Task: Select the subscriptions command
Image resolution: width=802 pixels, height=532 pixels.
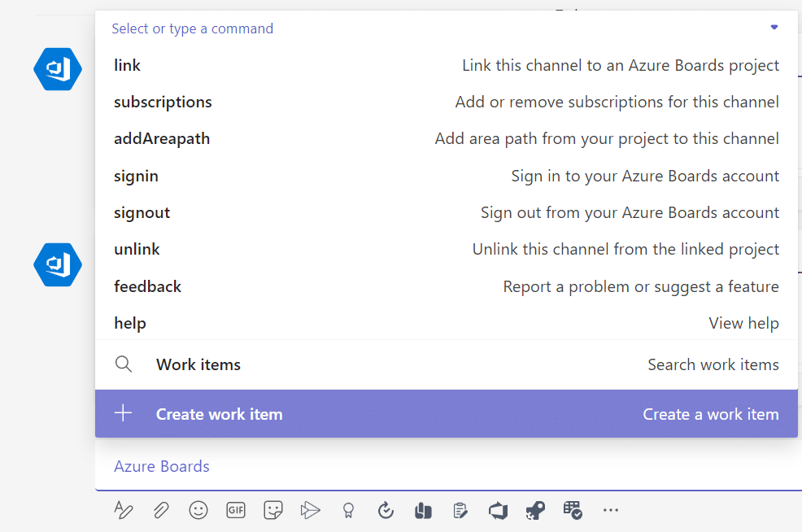Action: (447, 102)
